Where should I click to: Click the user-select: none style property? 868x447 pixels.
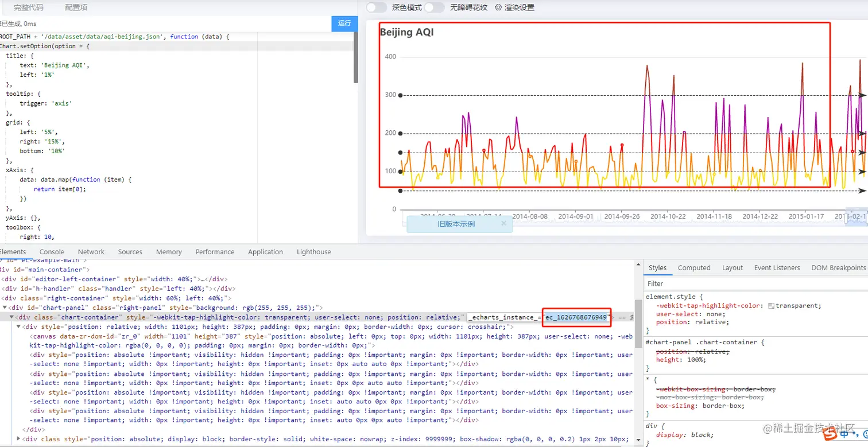pyautogui.click(x=691, y=314)
